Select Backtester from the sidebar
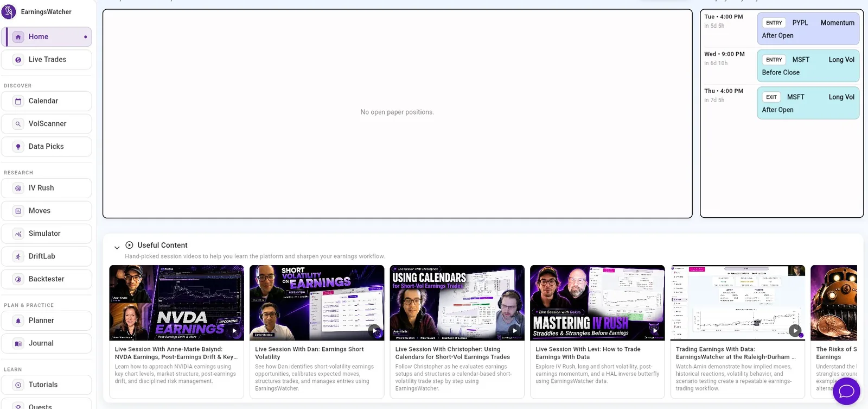The width and height of the screenshot is (868, 409). [x=47, y=279]
